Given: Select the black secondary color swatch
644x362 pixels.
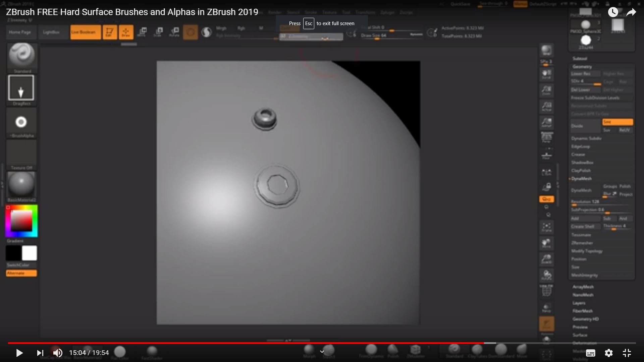Looking at the screenshot, I should click(x=13, y=253).
